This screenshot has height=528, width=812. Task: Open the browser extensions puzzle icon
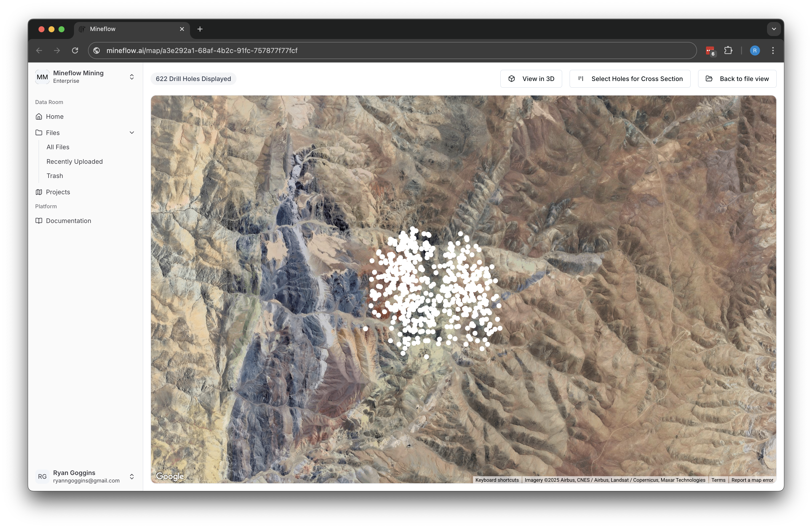(x=728, y=50)
